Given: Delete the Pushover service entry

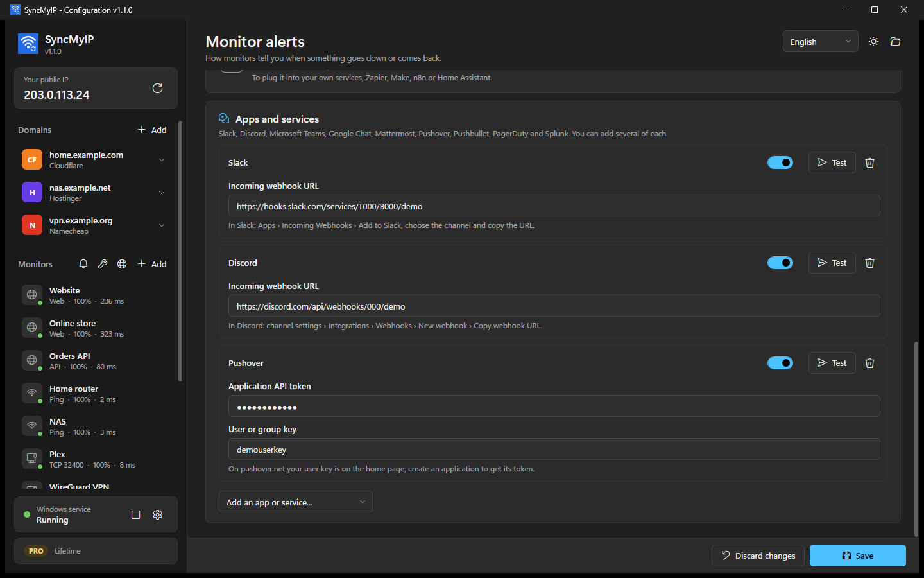Looking at the screenshot, I should [x=869, y=363].
